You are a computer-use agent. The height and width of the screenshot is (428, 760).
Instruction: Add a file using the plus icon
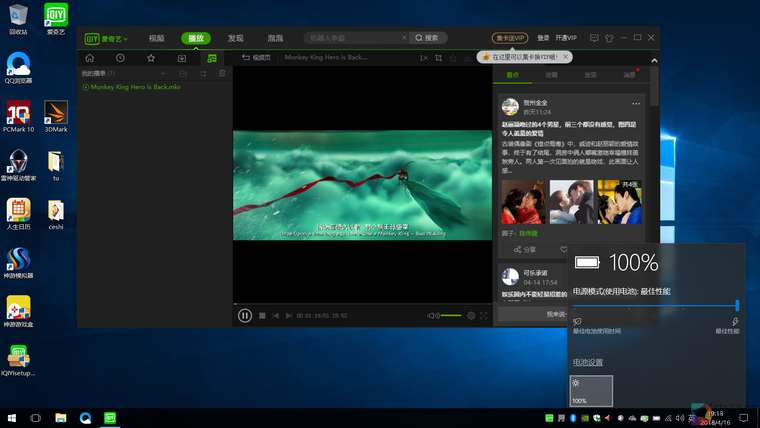pos(163,73)
